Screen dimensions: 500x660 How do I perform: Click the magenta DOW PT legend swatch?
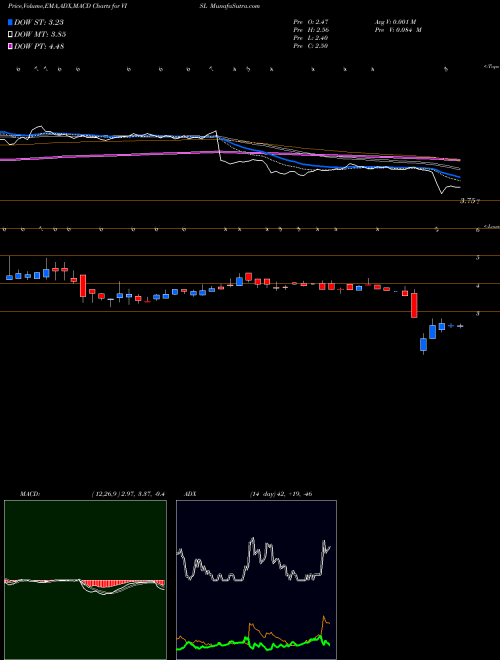[x=10, y=47]
